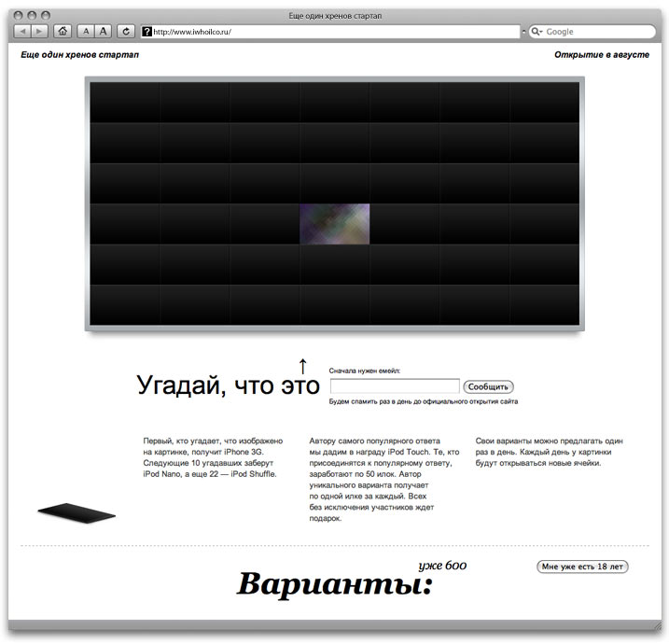Click the top-left dark grid cell

point(125,102)
